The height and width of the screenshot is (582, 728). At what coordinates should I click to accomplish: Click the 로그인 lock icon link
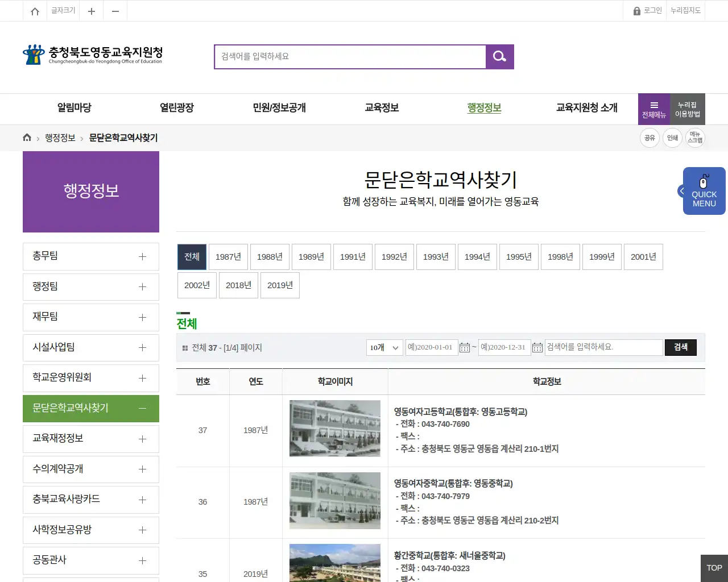click(647, 11)
